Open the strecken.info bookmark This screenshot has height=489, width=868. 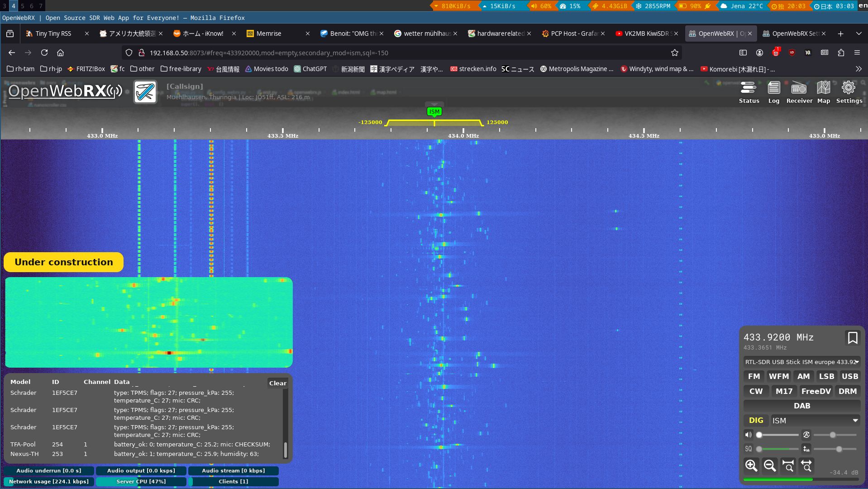[x=473, y=69]
